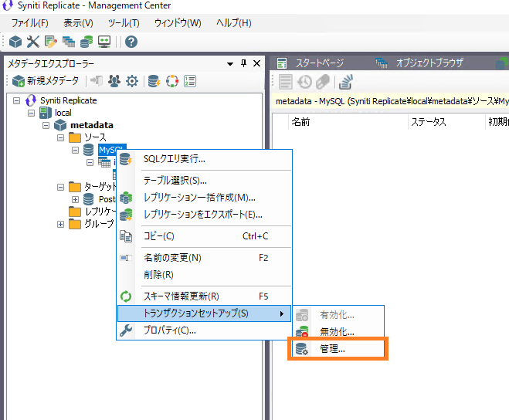Click the 名前 column header
Image resolution: width=509 pixels, height=420 pixels.
(x=348, y=122)
